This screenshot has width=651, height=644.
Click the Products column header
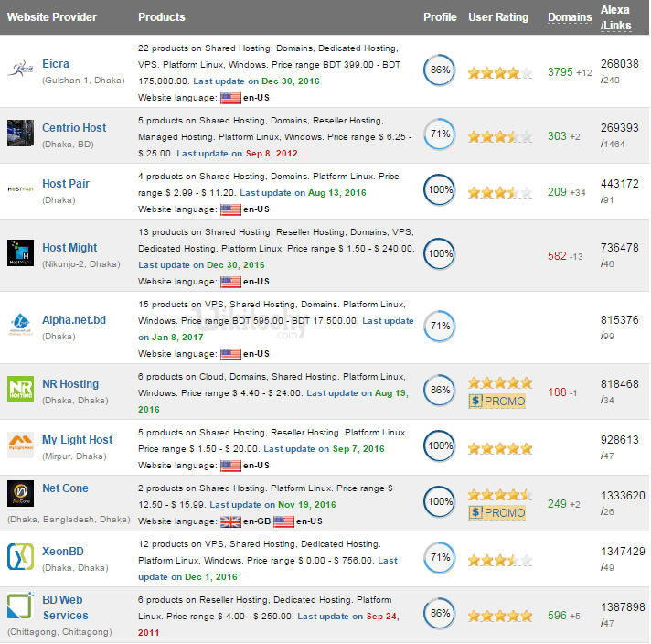coord(162,17)
